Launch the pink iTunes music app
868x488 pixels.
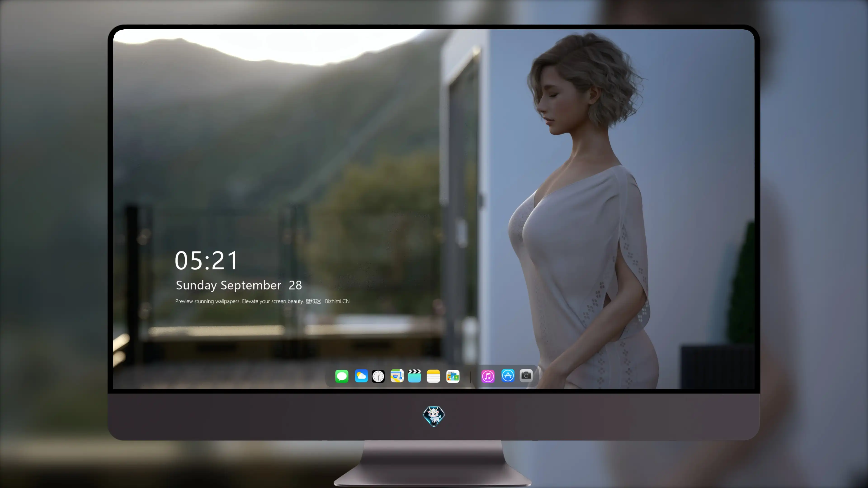[488, 376]
